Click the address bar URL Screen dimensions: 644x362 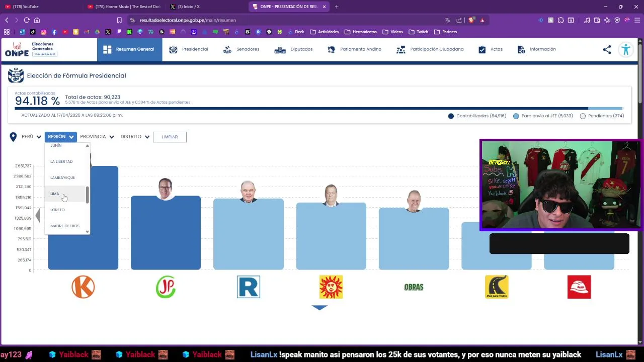point(188,20)
